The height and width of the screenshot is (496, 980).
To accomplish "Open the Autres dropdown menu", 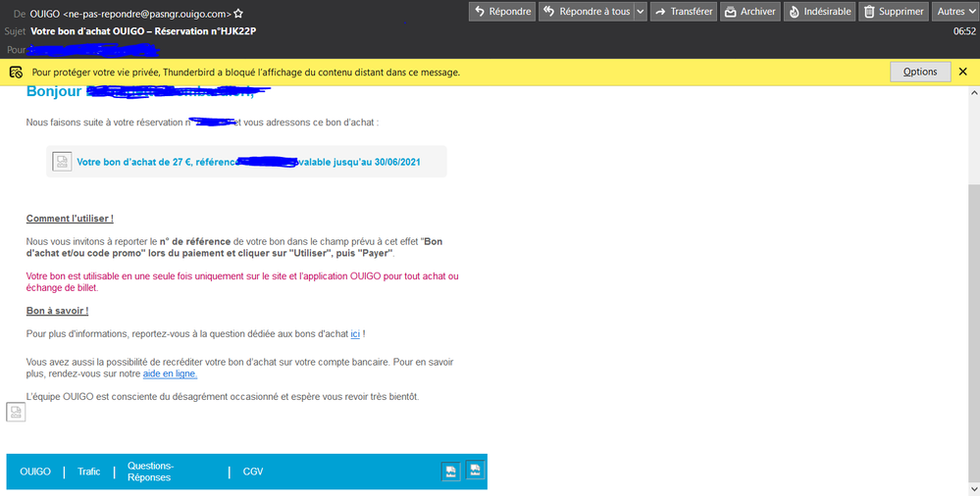I will (x=955, y=11).
